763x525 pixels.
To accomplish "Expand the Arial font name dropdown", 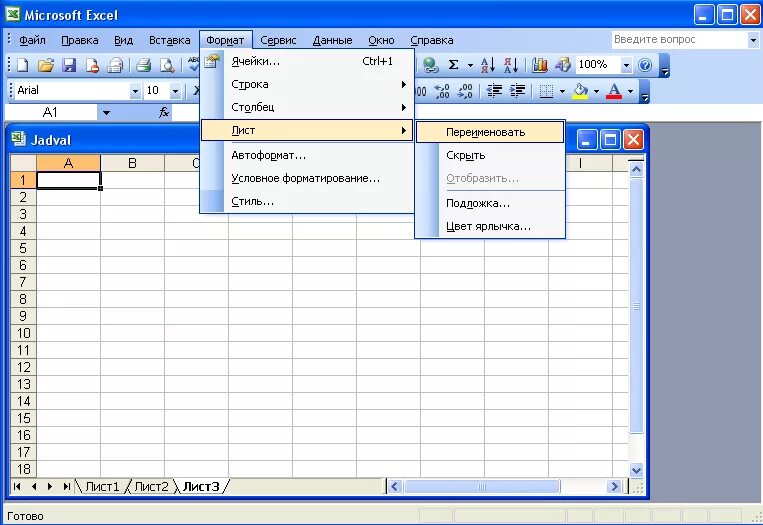I will tap(135, 91).
